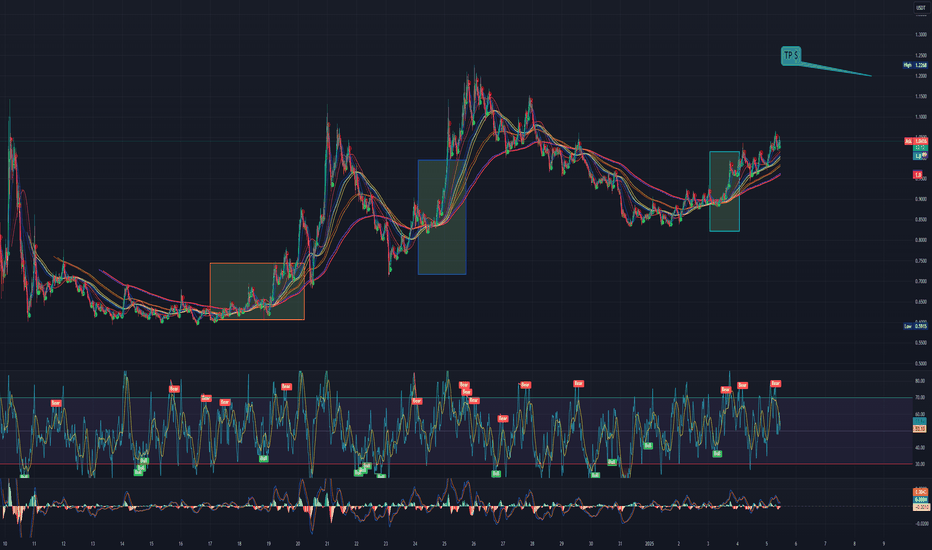The height and width of the screenshot is (550, 932).
Task: Click the 0.5000 price axis value
Action: pyautogui.click(x=921, y=363)
